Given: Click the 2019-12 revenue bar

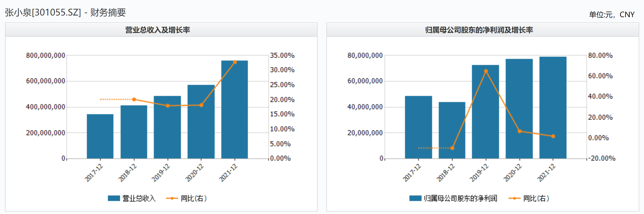Looking at the screenshot, I should tap(167, 127).
